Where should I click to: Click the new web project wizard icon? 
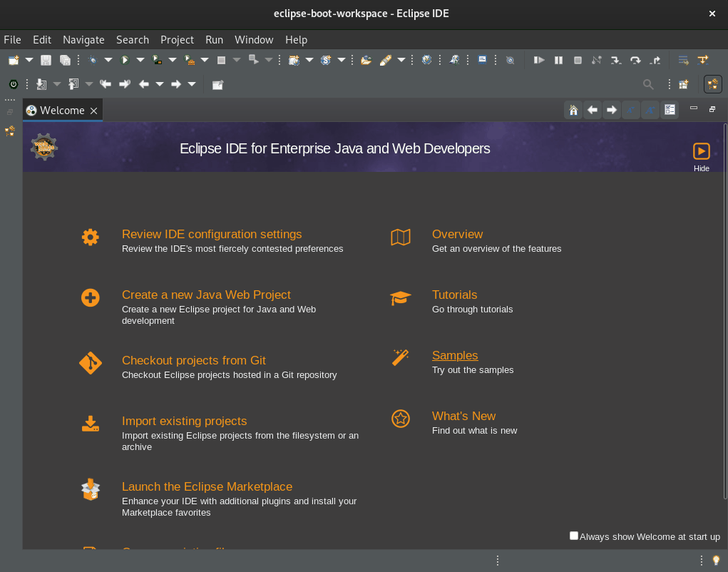pos(294,60)
